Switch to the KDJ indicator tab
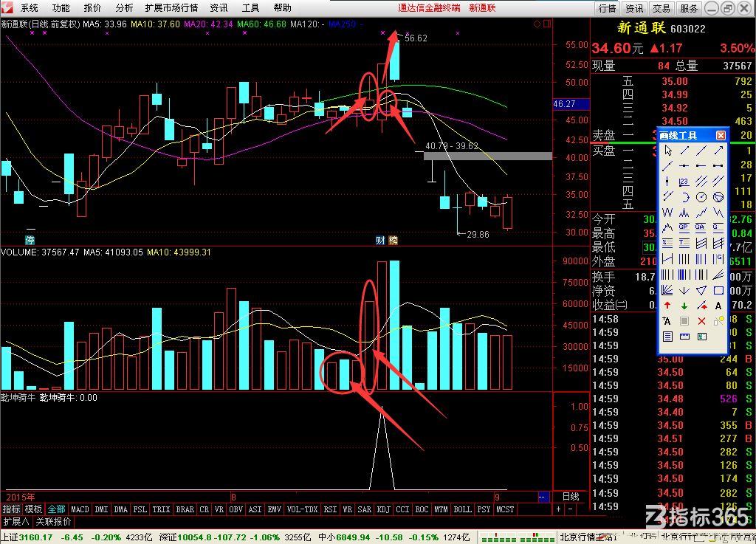The image size is (756, 544). click(384, 509)
